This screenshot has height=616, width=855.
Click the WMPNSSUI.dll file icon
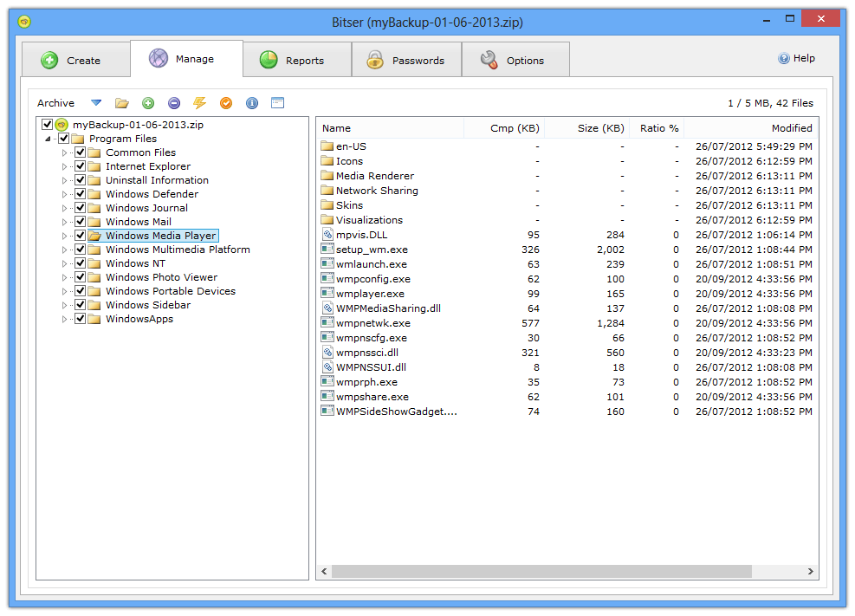(327, 367)
